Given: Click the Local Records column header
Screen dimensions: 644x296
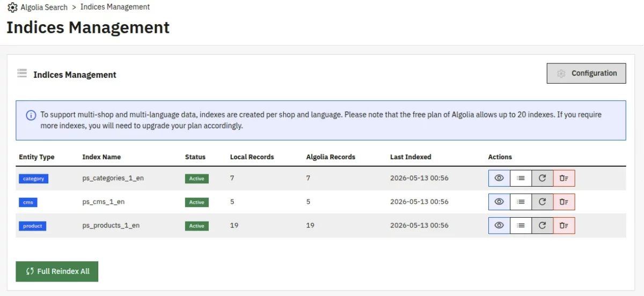Looking at the screenshot, I should pyautogui.click(x=252, y=157).
